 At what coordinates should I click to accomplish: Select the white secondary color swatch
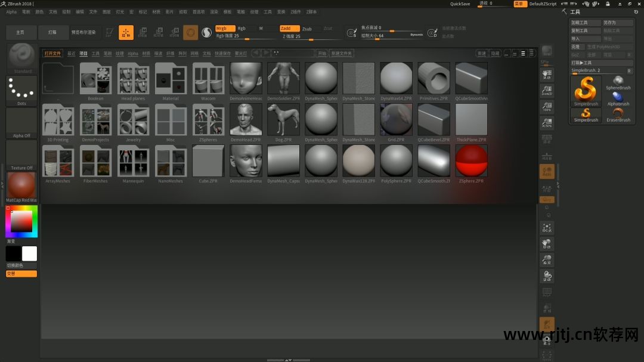pyautogui.click(x=30, y=254)
